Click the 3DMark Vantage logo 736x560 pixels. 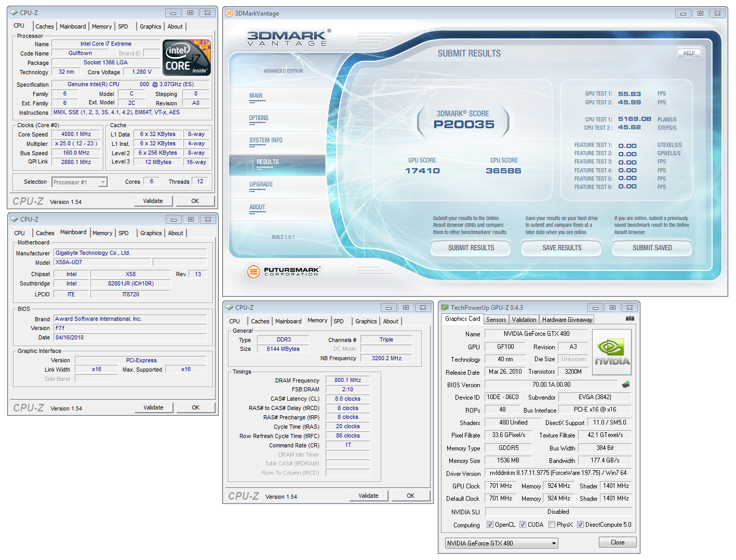tap(289, 38)
